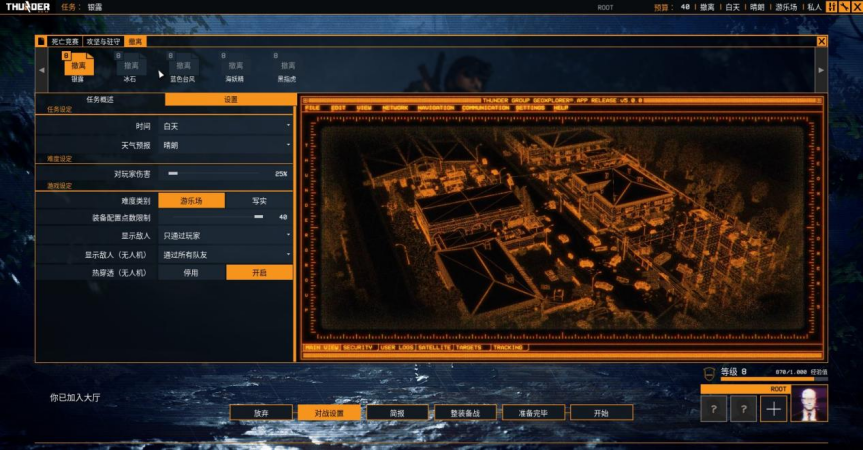Image resolution: width=863 pixels, height=450 pixels.
Task: Select the 冰石 mission icon
Action: tap(130, 65)
